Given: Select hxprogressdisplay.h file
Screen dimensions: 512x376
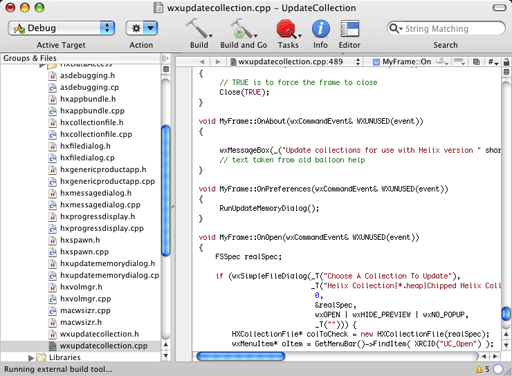Looking at the screenshot, I should coord(97,216).
